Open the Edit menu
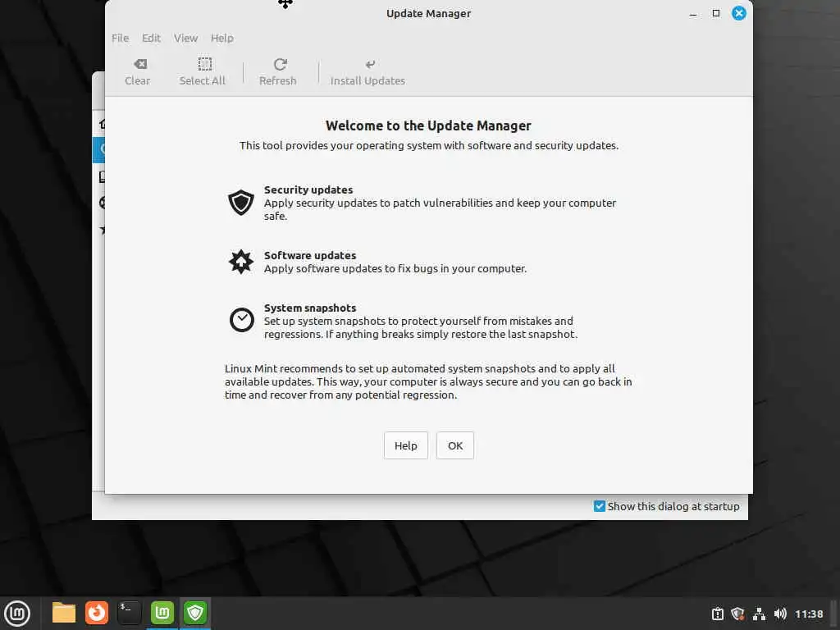This screenshot has height=630, width=840. click(151, 38)
